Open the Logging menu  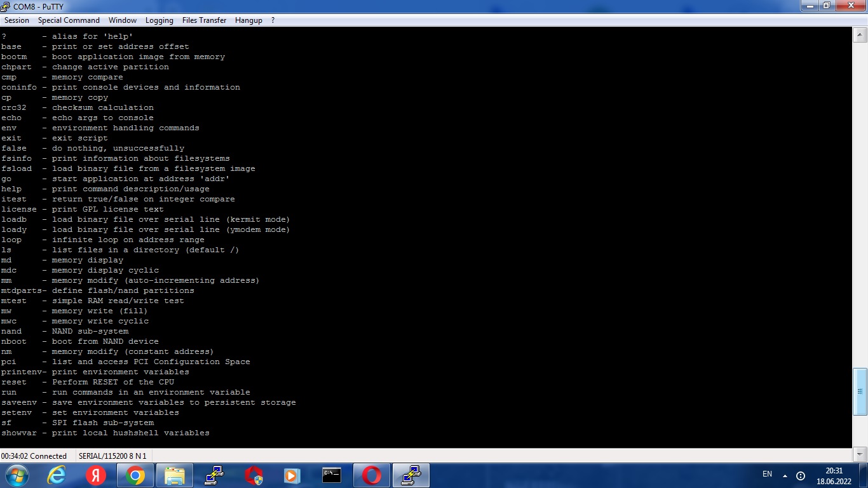click(159, 20)
